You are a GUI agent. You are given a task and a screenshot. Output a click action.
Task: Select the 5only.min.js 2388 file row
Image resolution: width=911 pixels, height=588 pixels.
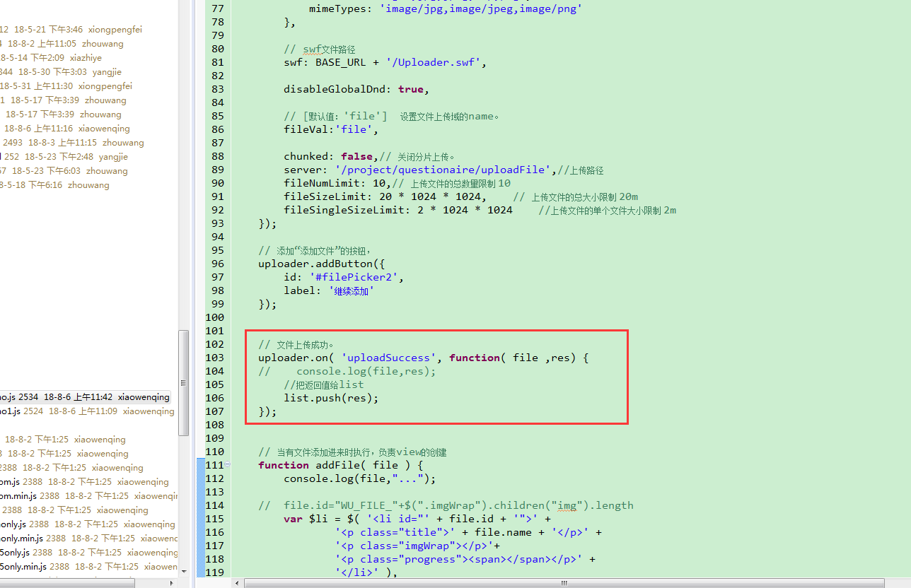89,567
